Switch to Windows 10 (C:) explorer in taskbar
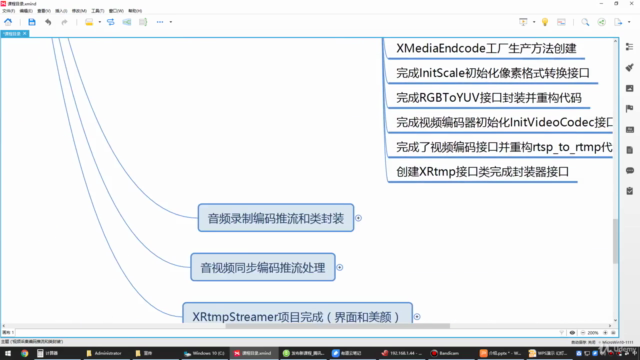 [x=204, y=353]
